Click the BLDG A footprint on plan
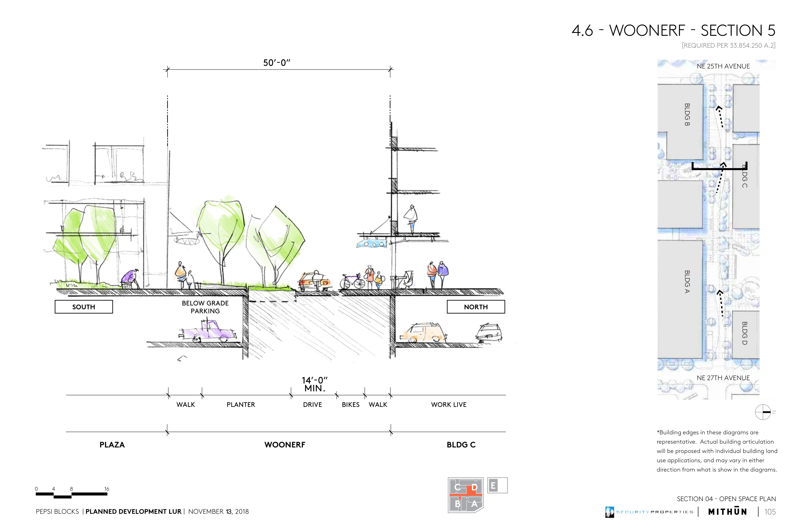This screenshot has width=812, height=525. [x=680, y=282]
